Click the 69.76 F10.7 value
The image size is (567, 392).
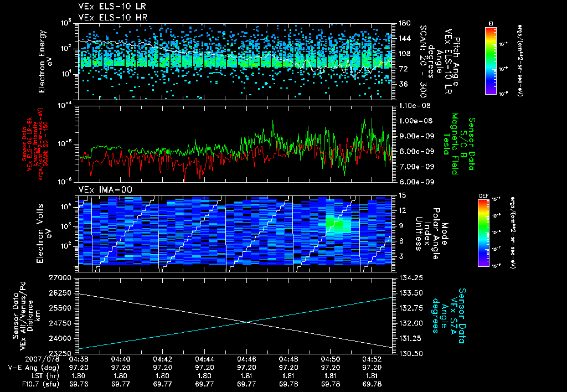79,384
